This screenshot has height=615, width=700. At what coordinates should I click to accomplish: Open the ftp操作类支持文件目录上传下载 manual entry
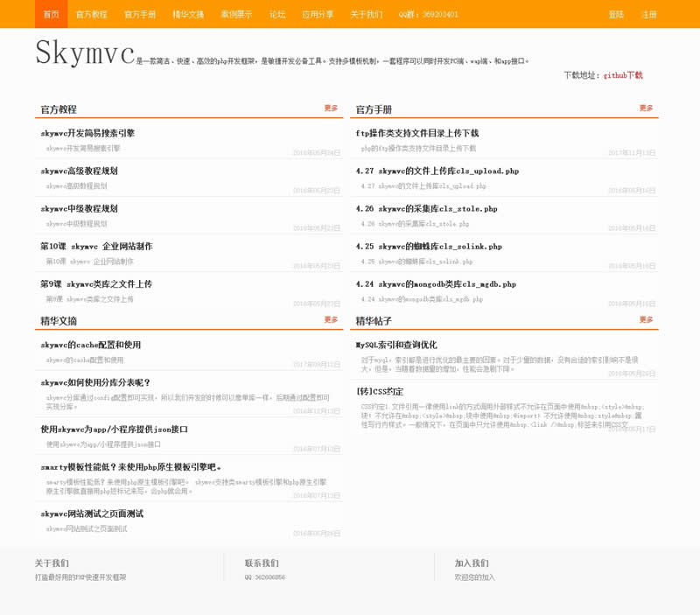[x=417, y=134]
